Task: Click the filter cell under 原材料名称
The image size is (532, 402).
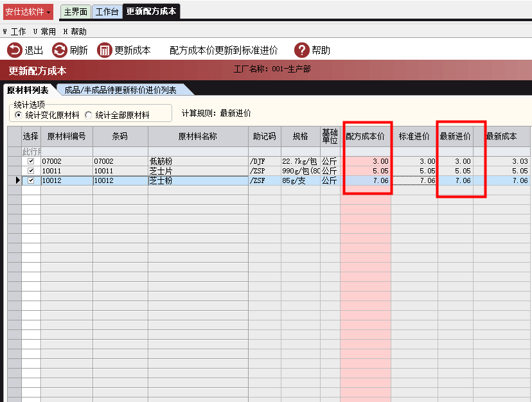Action: click(x=198, y=152)
